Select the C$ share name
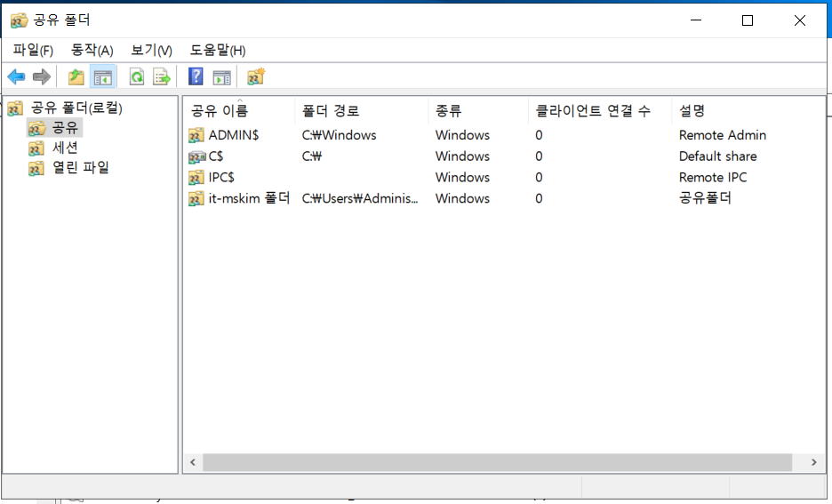The image size is (832, 504). click(x=216, y=156)
